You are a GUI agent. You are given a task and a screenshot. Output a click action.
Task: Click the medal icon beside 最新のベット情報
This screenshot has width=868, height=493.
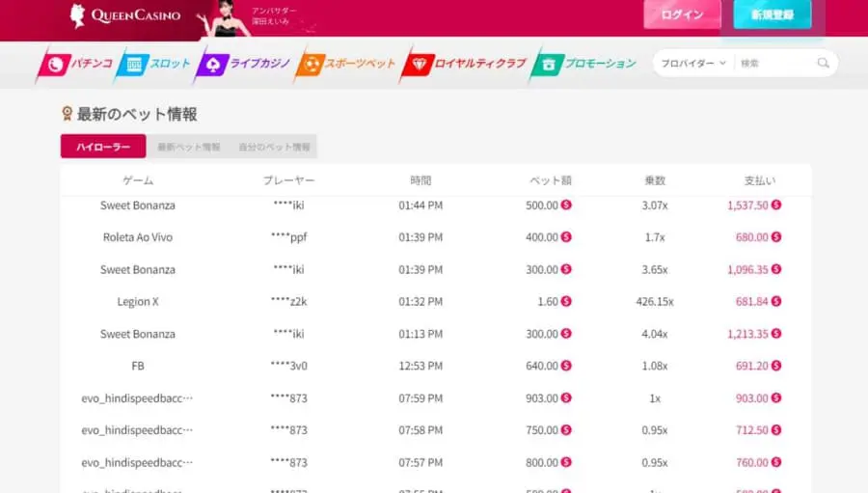(67, 114)
